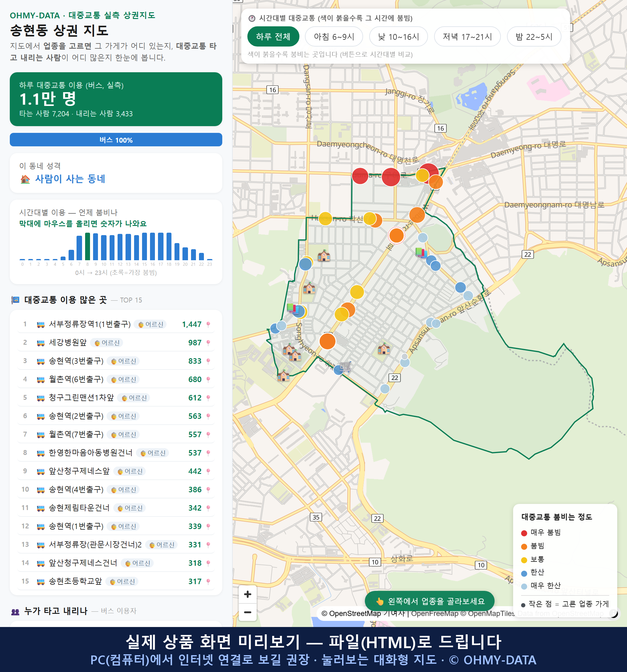Click the clock icon in time filter panel

(x=252, y=18)
